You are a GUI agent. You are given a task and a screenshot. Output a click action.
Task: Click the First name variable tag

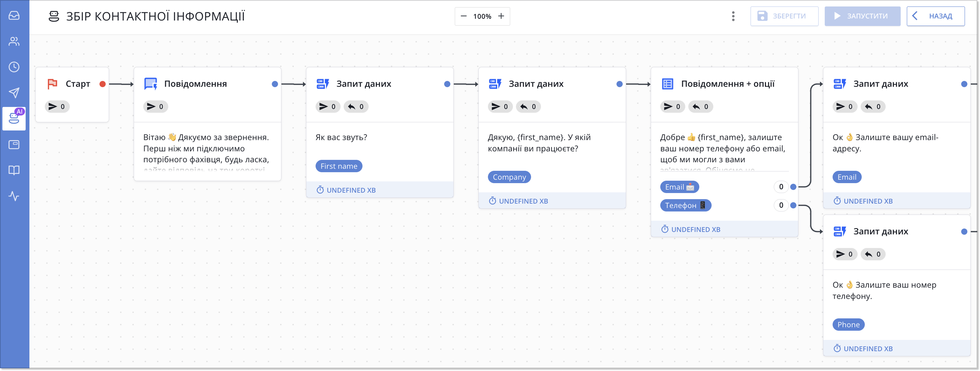339,166
